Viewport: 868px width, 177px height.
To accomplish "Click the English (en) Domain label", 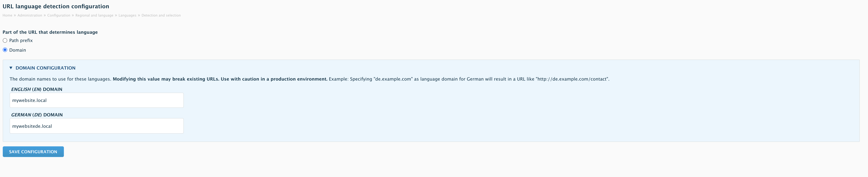I will tap(37, 90).
